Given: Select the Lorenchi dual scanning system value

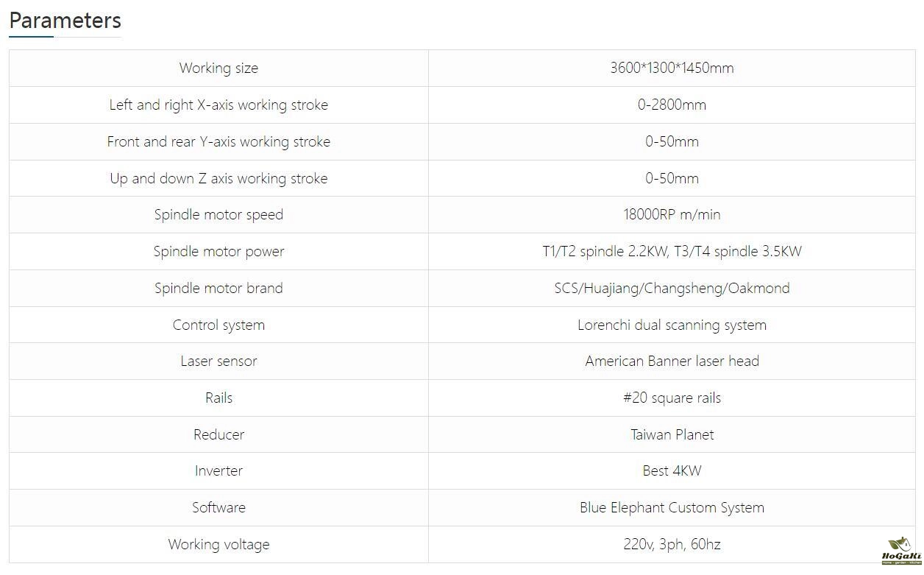Looking at the screenshot, I should 672,325.
